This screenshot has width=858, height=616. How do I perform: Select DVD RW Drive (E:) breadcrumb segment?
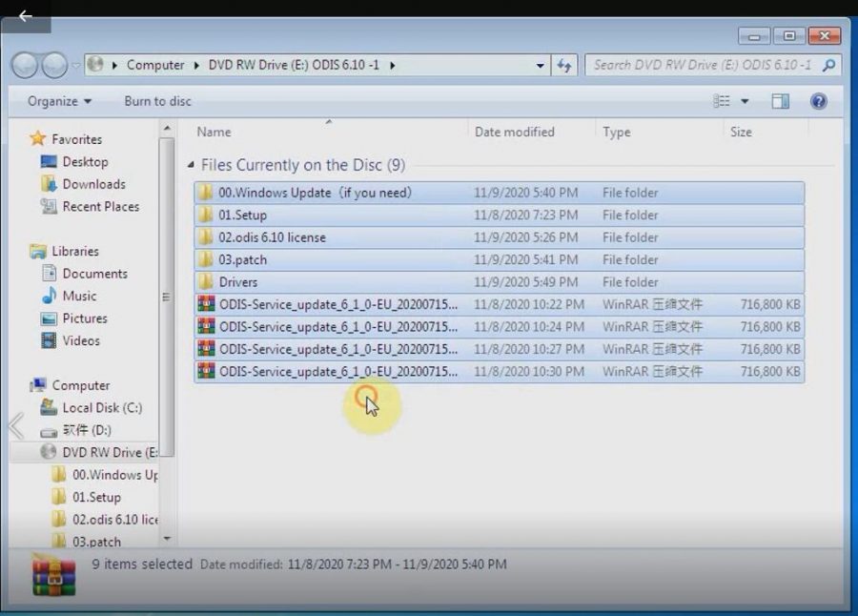(x=294, y=65)
